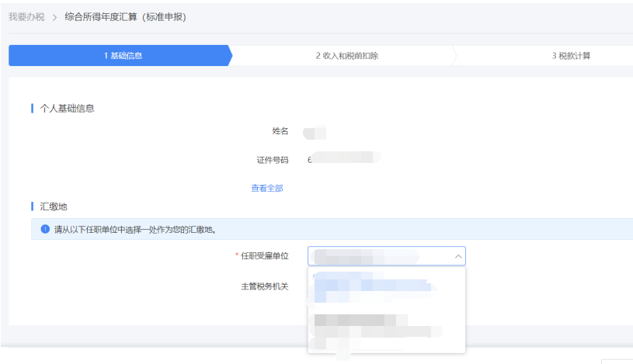
Task: Collapse the 任职受雇单位 dropdown arrow
Action: click(457, 255)
